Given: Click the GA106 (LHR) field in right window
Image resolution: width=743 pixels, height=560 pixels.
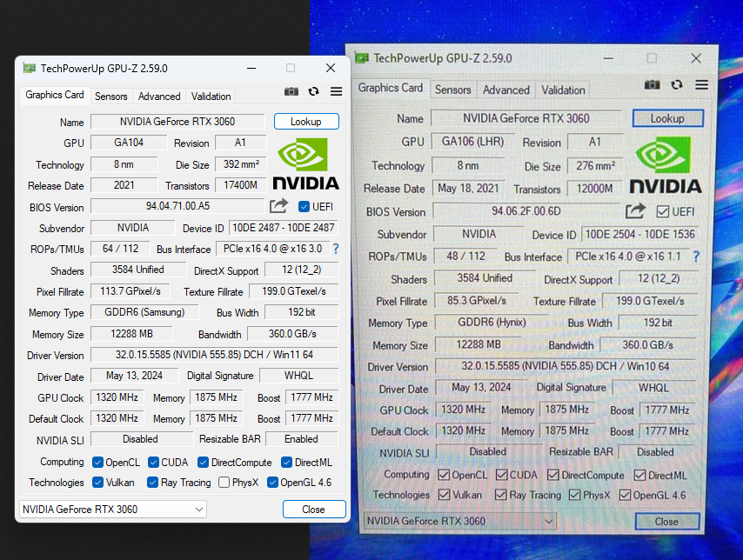Looking at the screenshot, I should pos(472,141).
